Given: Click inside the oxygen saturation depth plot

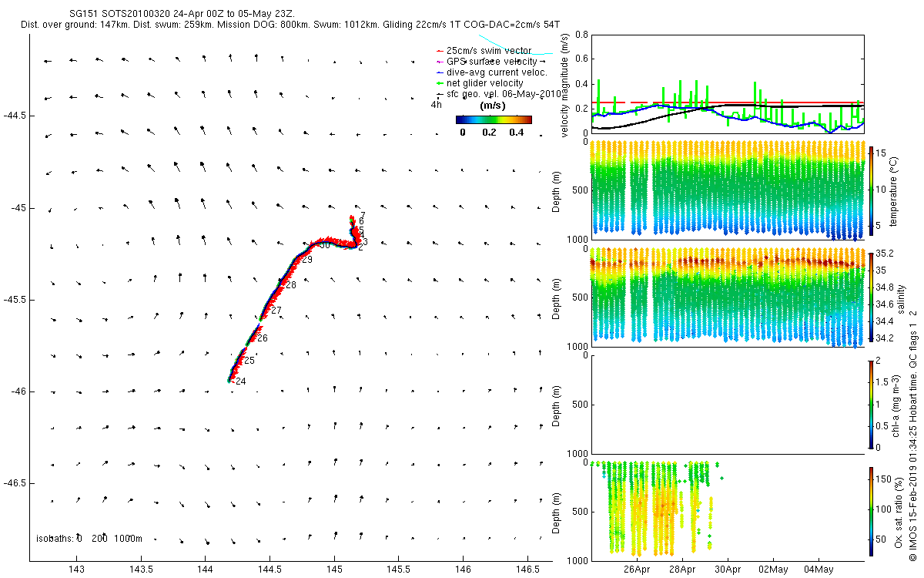Looking at the screenshot, I should [x=728, y=511].
